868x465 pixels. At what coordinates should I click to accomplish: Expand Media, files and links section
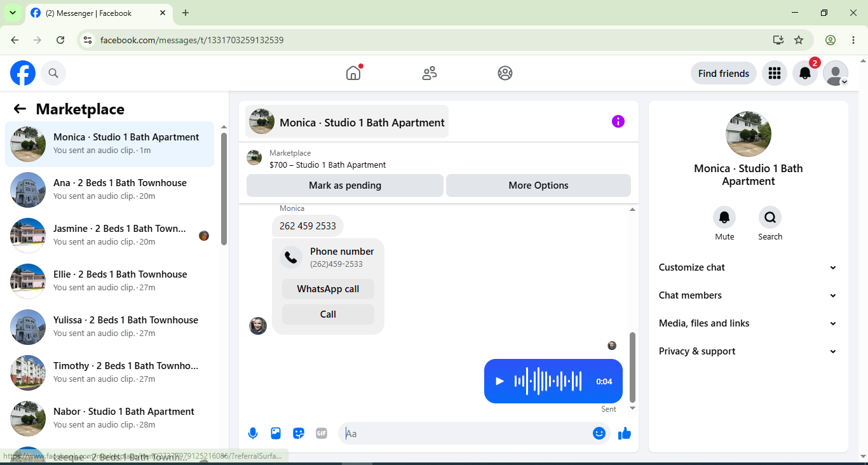(749, 323)
